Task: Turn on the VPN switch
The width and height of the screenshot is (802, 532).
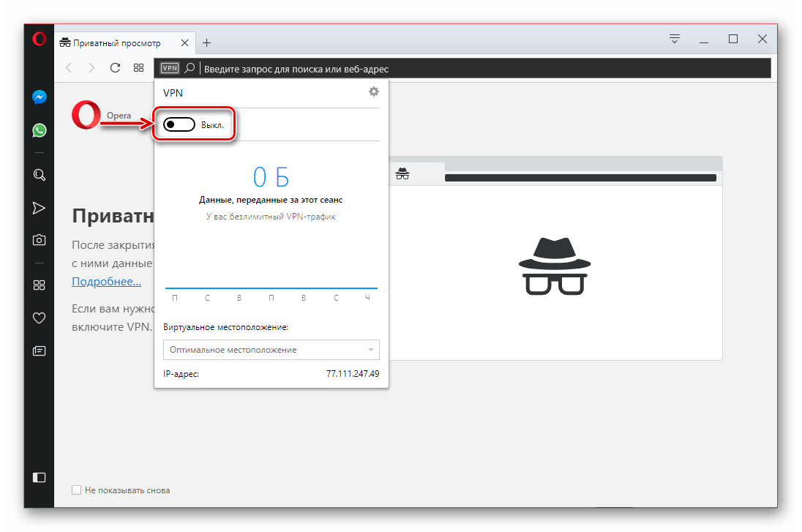Action: (x=179, y=124)
